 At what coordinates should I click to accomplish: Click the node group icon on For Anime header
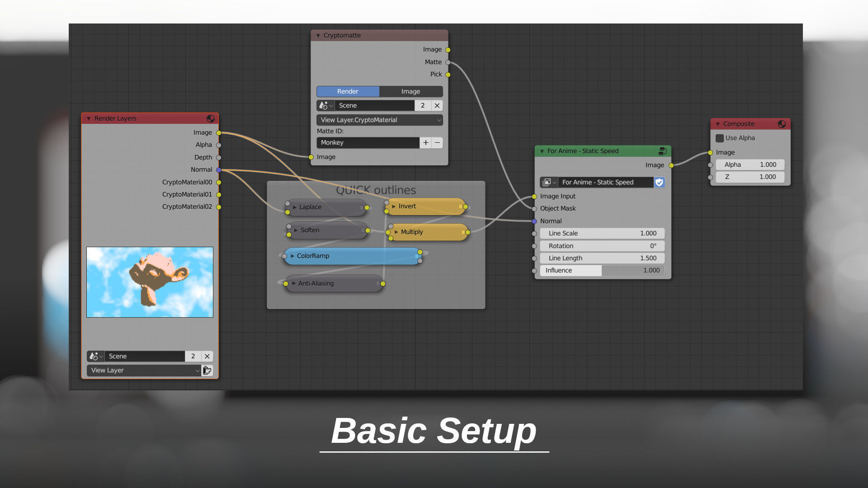pyautogui.click(x=663, y=151)
